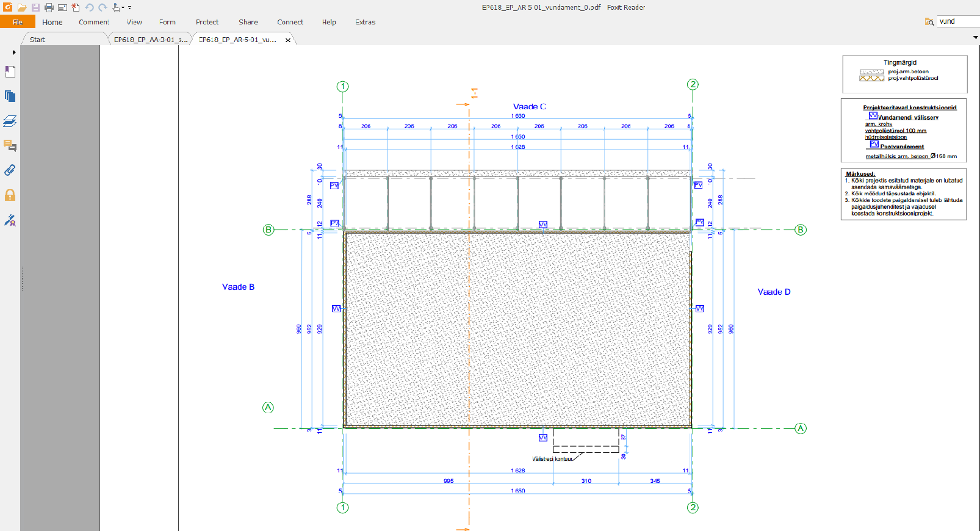Open the Pages thumbnails panel
Screen dimensions: 980x531
coord(10,96)
